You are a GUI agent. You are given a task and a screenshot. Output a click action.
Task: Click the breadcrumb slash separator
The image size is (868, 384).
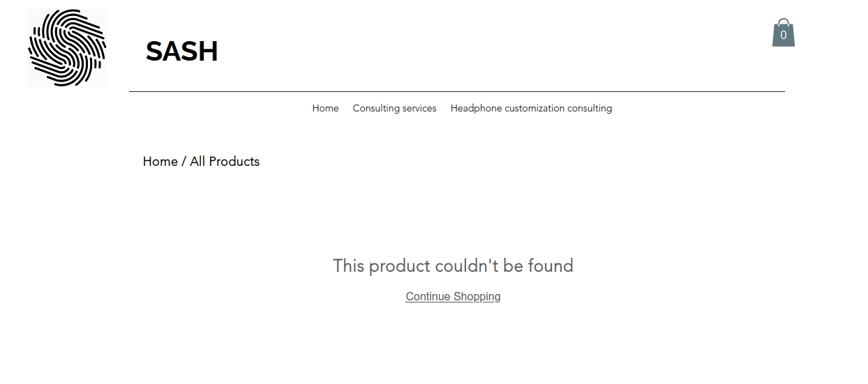(x=184, y=162)
